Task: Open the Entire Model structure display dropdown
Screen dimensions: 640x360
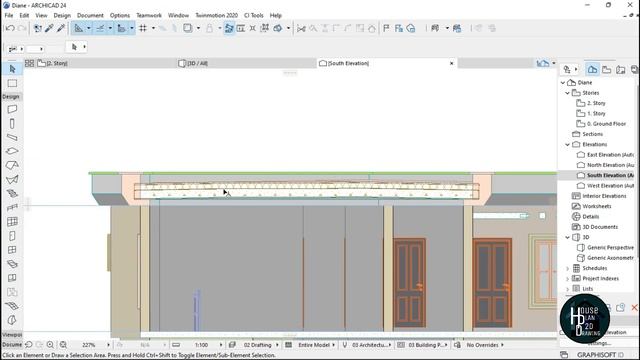Action: tap(333, 345)
